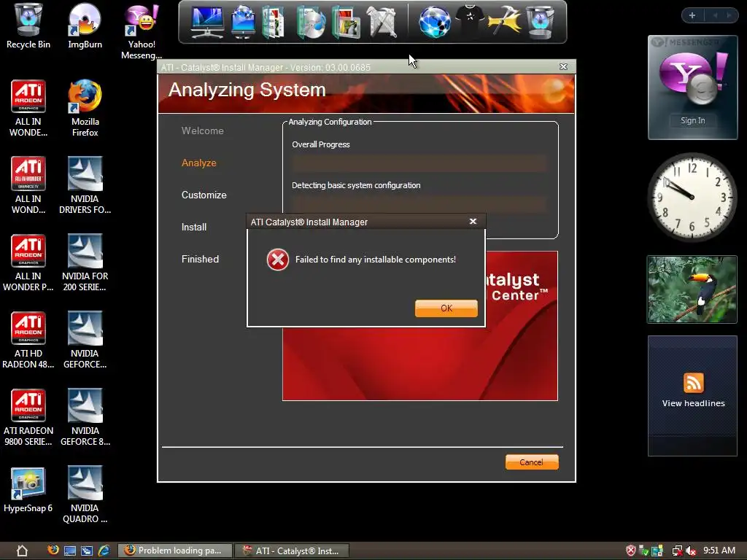Click the red error icon in dialog
The width and height of the screenshot is (747, 560).
pyautogui.click(x=278, y=260)
